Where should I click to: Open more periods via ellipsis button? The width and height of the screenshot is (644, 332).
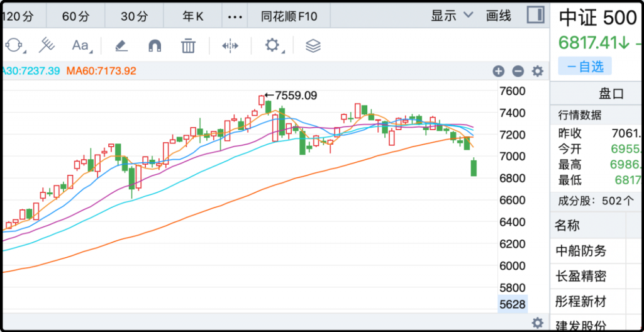click(x=235, y=16)
